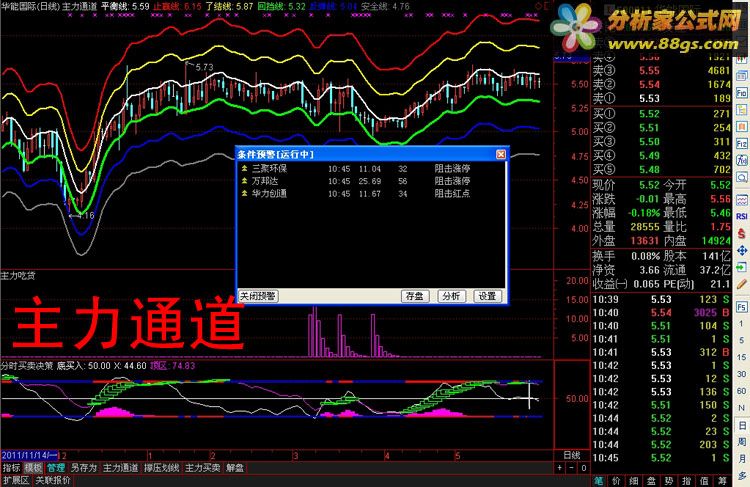Screen dimensions: 750x487
Task: Select the 三聚环保 alert row
Action: [x=371, y=169]
